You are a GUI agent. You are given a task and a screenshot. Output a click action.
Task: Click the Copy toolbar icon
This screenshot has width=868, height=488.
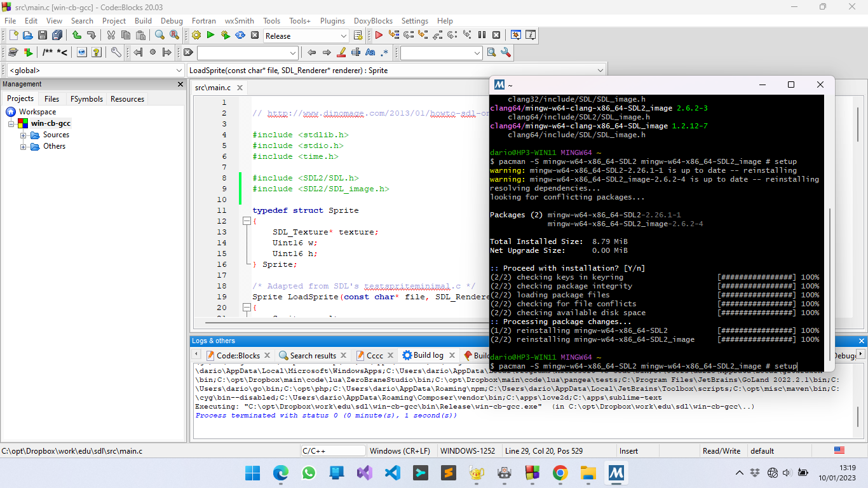coord(126,36)
